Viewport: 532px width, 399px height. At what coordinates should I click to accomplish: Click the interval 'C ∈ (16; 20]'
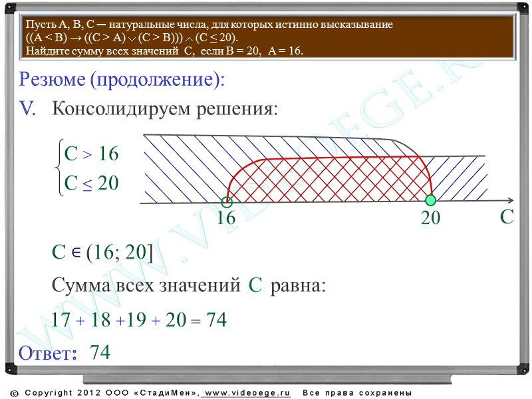(x=102, y=253)
